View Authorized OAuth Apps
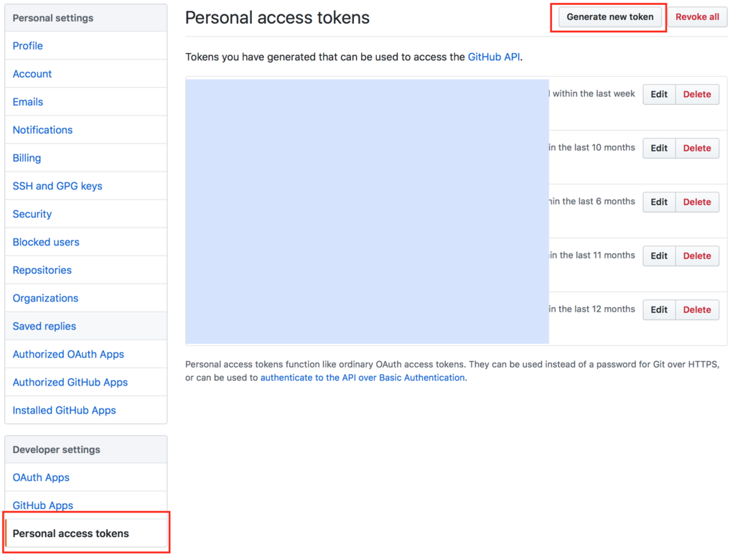This screenshot has width=735, height=560. (x=67, y=354)
